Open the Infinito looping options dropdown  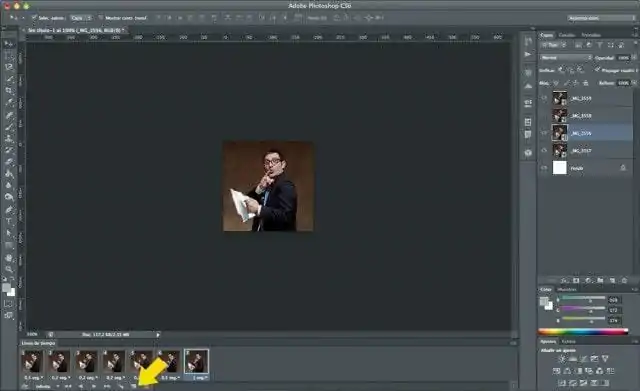click(x=47, y=386)
